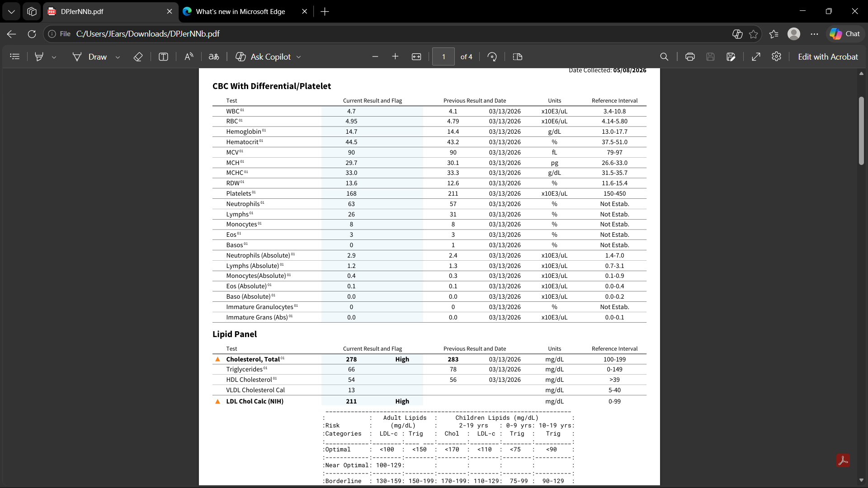Toggle full screen mode
Screen dimensions: 868x488
[x=756, y=57]
